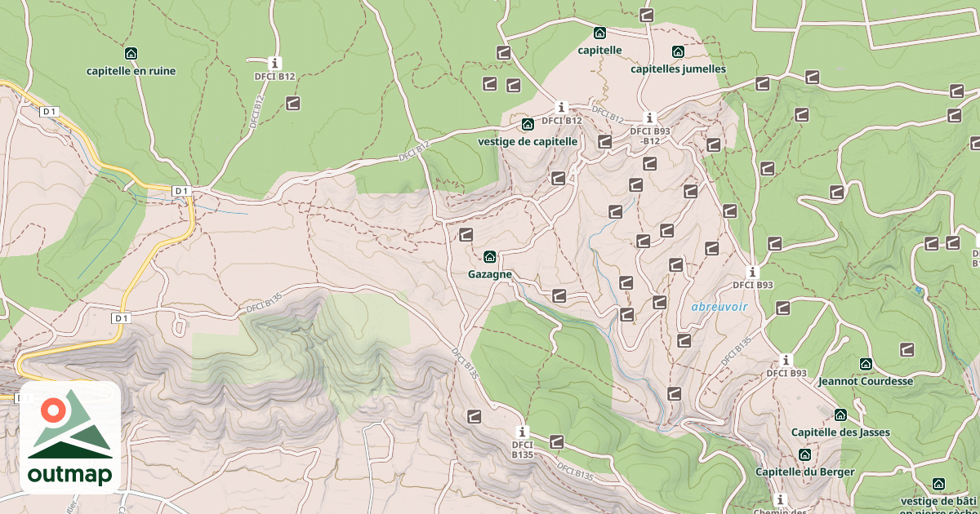Open the crag icon right of Jeannot Courdesse hut
Viewport: 980px width, 514px height.
pos(906,350)
